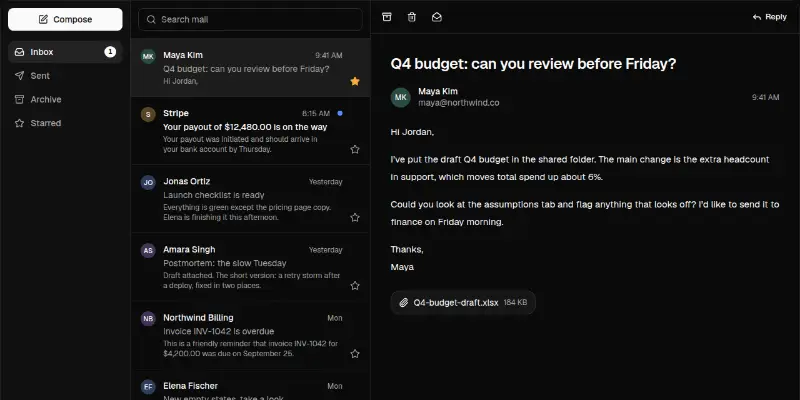
Task: Click the NB avatar for Northwind Billing
Action: [x=148, y=318]
